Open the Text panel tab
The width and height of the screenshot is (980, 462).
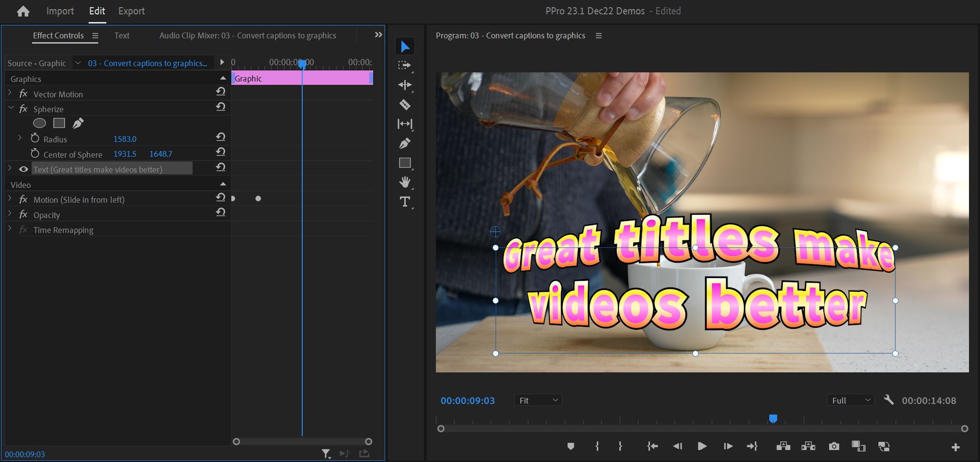[122, 35]
